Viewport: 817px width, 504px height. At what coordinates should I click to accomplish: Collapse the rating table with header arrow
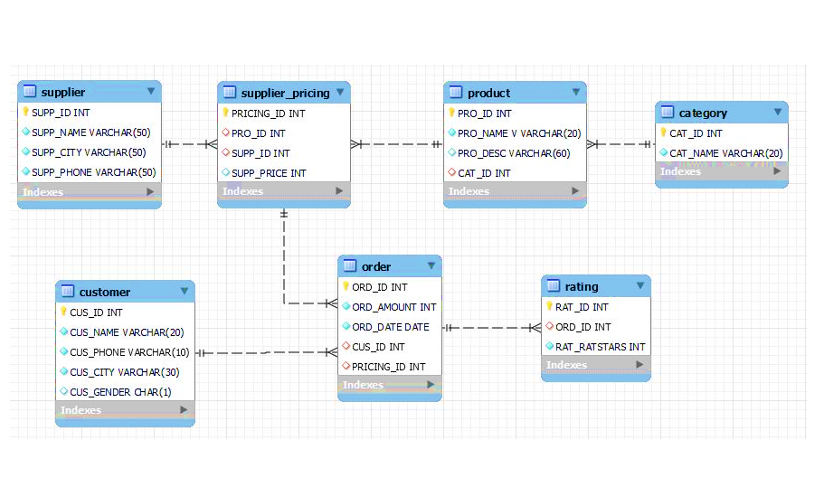tap(640, 286)
